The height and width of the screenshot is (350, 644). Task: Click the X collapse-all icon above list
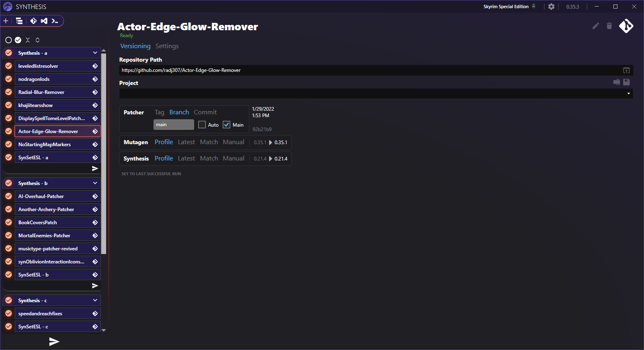28,40
